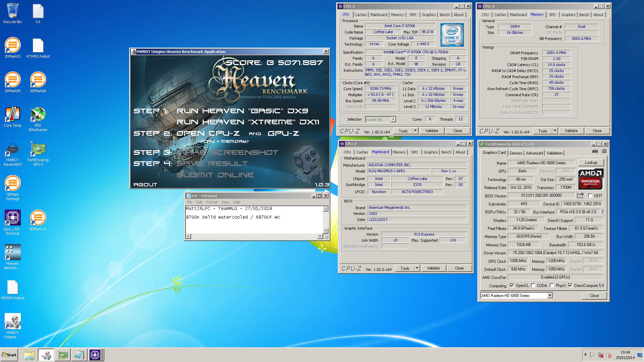This screenshot has width=644, height=362.
Task: Open Heaven Benchmark desktop shortcut
Action: [x=12, y=257]
